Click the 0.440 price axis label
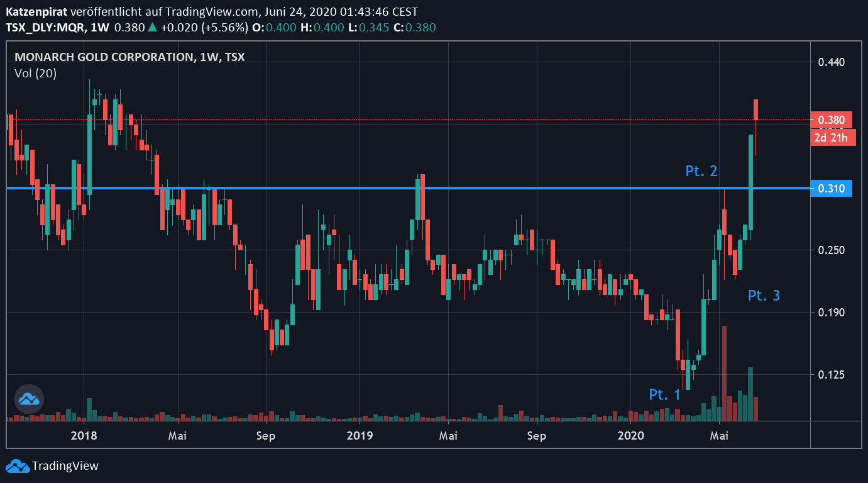The image size is (868, 483). [x=831, y=62]
